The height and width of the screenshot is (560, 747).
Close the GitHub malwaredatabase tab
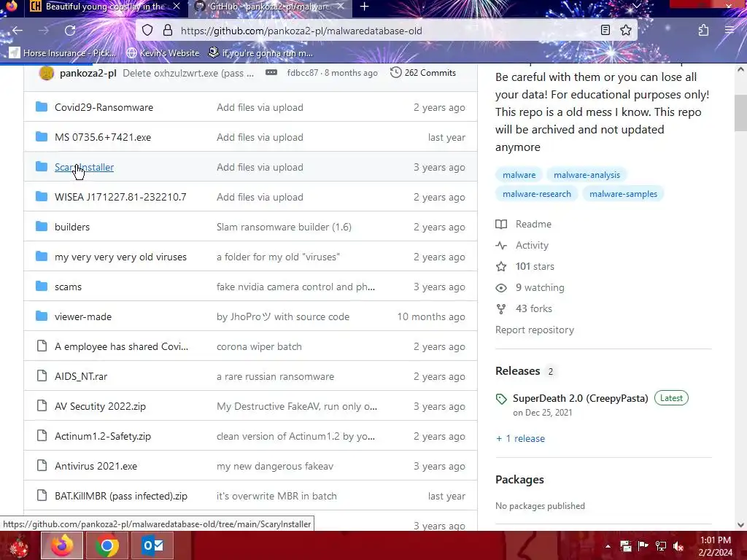point(341,7)
